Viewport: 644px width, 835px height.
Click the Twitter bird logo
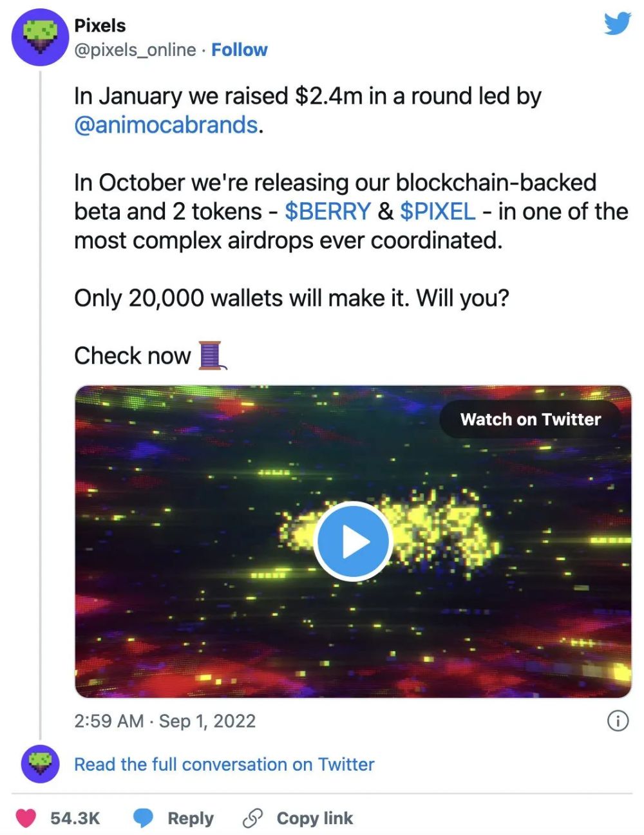pyautogui.click(x=617, y=24)
